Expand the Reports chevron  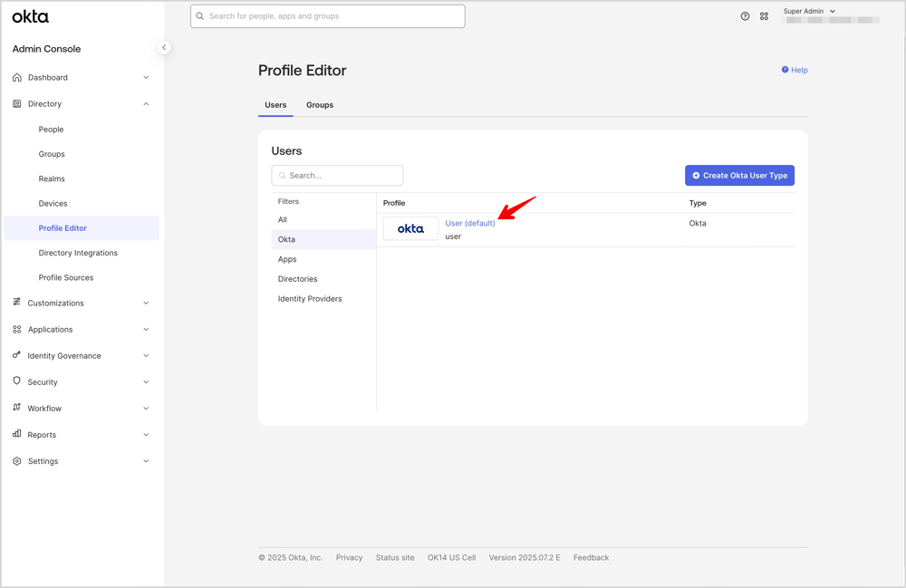click(x=146, y=434)
